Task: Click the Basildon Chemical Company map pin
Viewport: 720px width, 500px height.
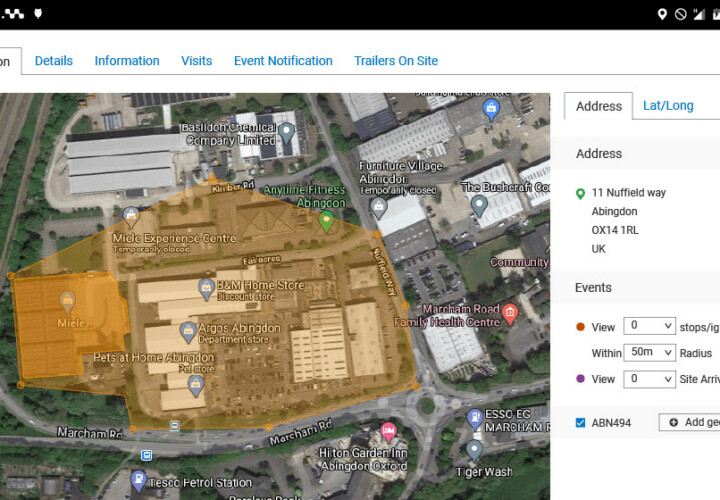Action: (287, 133)
